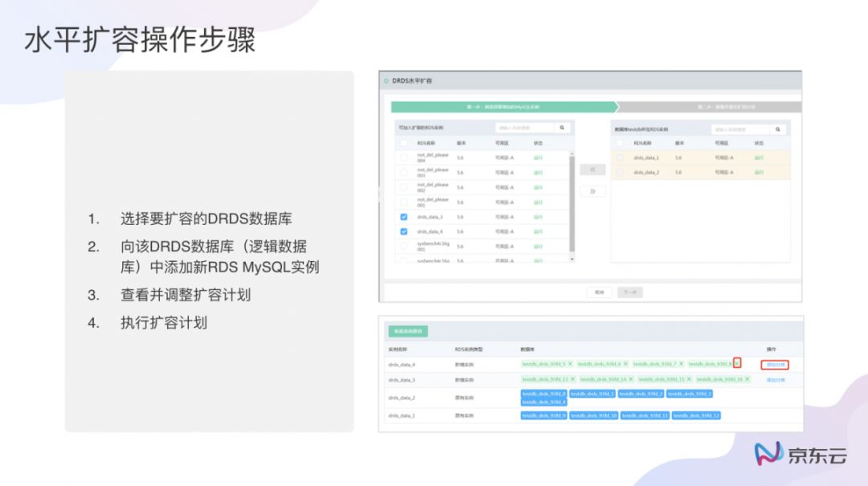
Task: Click the drds_data_1 name in right RDS list
Action: coord(646,157)
